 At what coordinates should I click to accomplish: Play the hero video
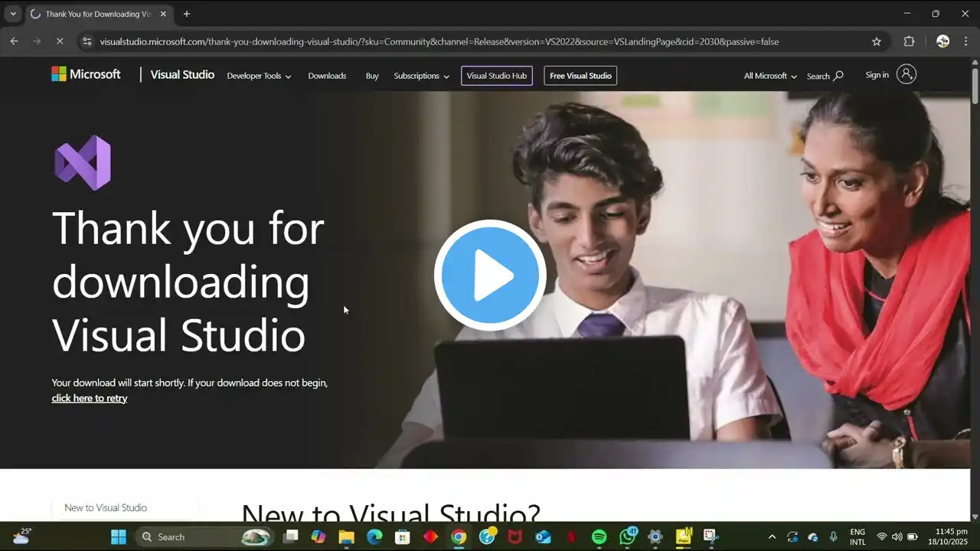490,275
